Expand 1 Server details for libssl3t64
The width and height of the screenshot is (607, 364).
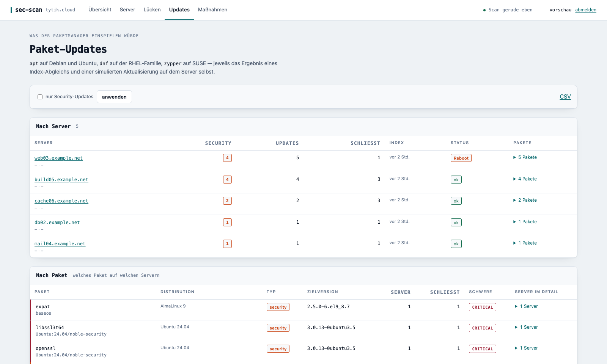click(526, 327)
